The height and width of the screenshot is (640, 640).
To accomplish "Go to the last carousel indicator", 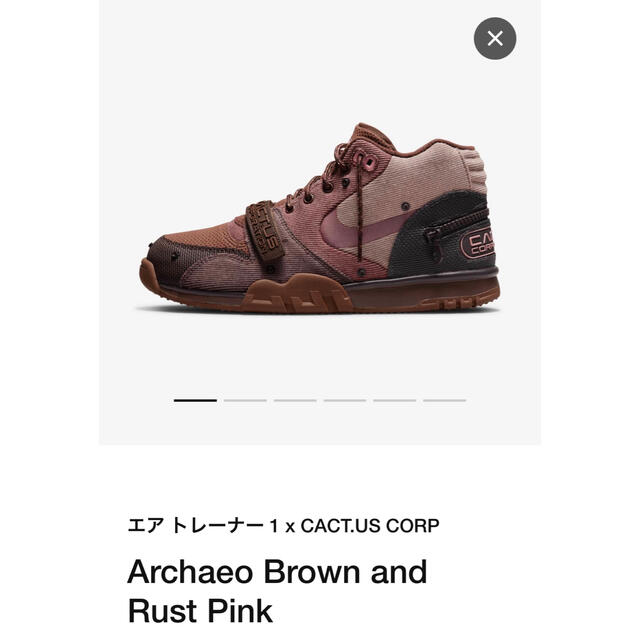I will pyautogui.click(x=444, y=400).
